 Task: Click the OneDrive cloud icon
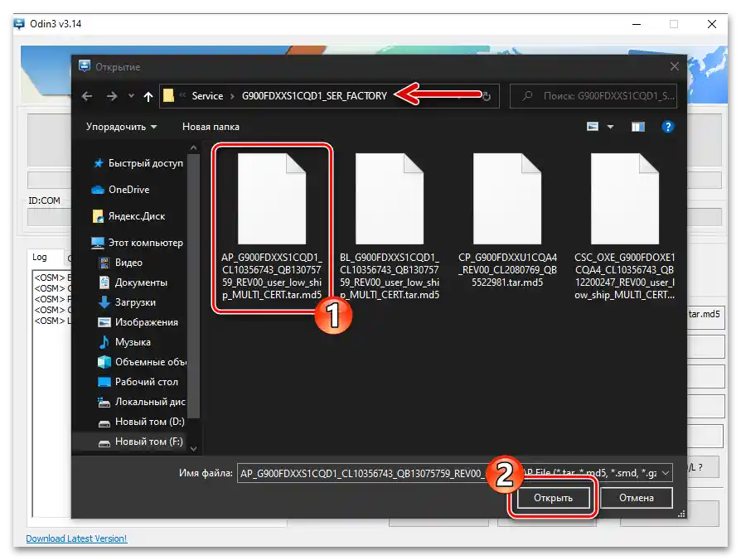click(x=97, y=190)
